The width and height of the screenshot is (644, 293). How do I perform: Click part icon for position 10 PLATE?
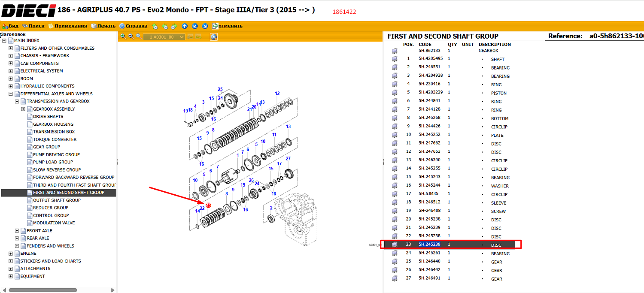(x=395, y=135)
